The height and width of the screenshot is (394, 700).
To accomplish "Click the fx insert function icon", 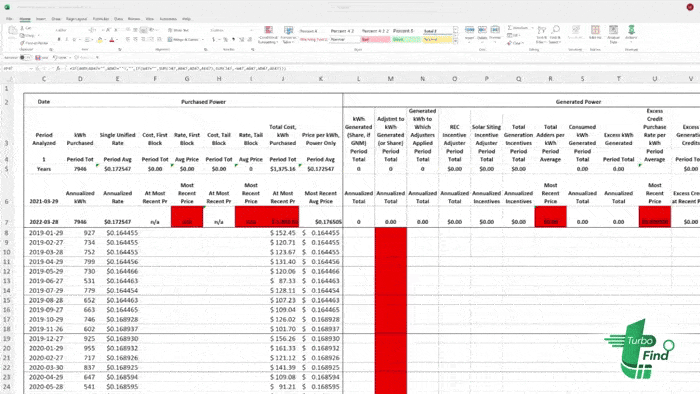I will tap(58, 69).
